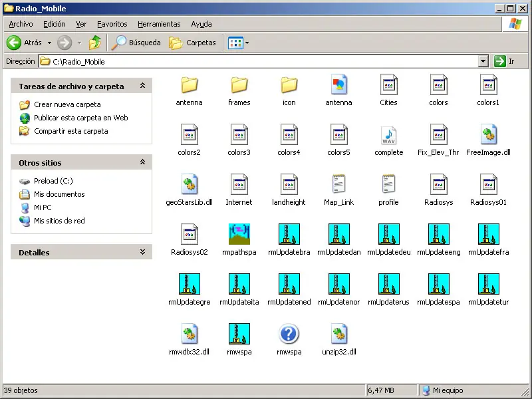
Task: Select the rmUpdatedeu icon
Action: coord(388,234)
